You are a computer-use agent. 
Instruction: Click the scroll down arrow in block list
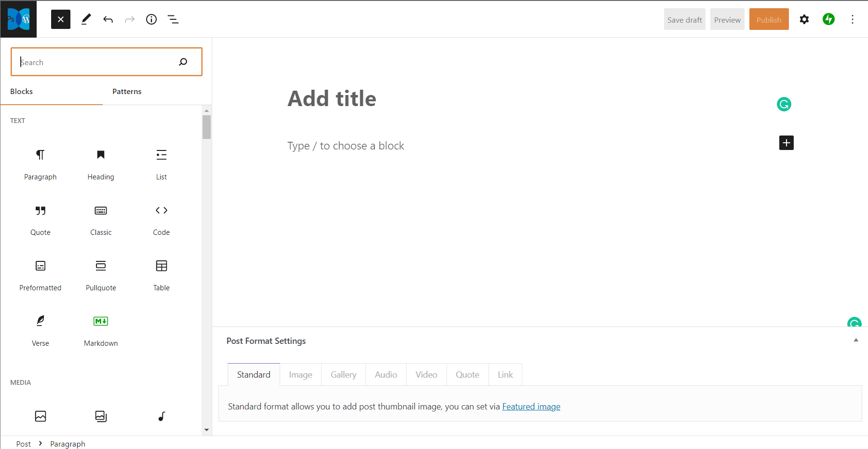point(207,430)
